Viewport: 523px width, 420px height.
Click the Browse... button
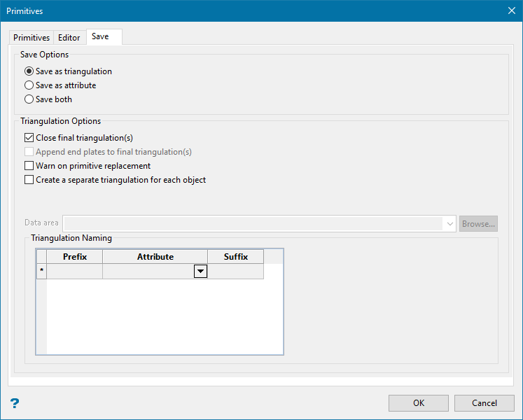tap(478, 224)
